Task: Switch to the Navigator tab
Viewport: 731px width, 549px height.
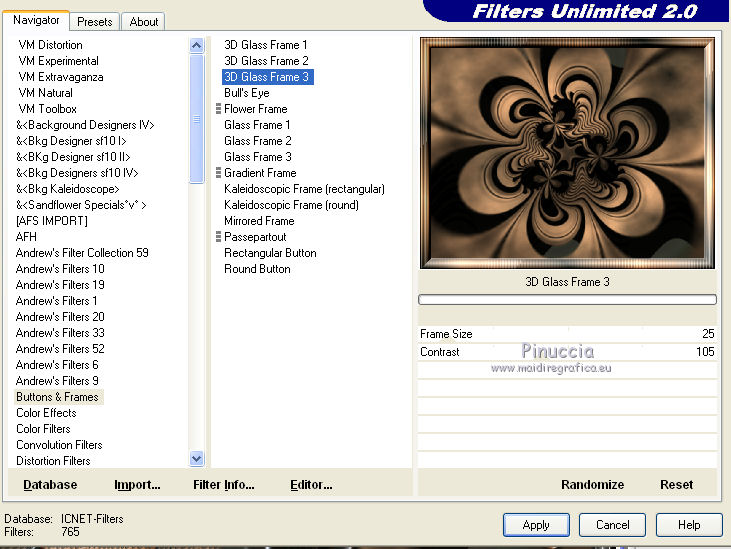Action: click(36, 21)
